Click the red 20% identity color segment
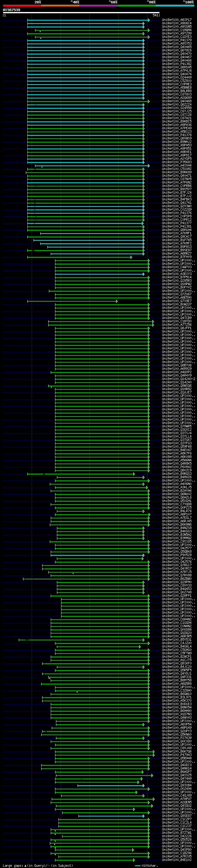 tap(22, 6)
